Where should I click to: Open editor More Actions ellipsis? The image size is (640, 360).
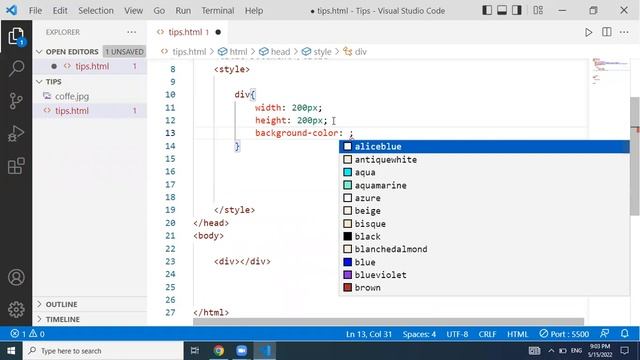click(624, 32)
